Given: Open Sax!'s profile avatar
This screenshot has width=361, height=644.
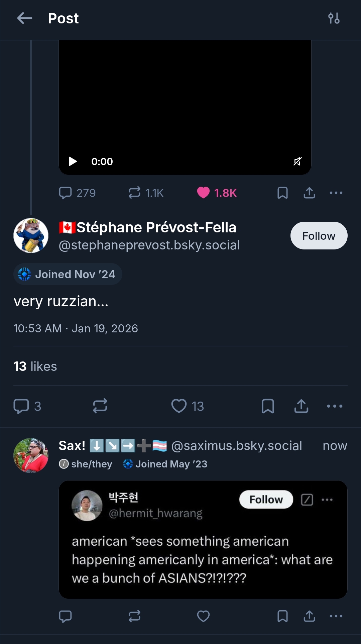Looking at the screenshot, I should click(31, 455).
